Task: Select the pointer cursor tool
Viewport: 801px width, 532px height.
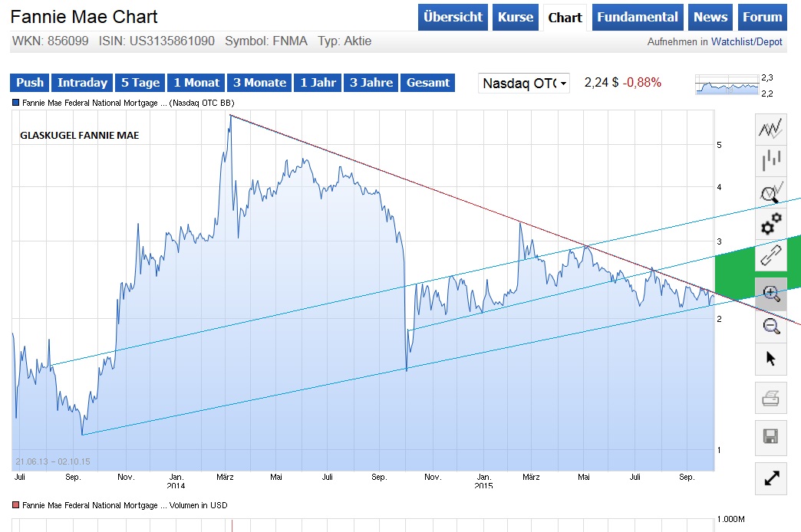Action: 770,358
